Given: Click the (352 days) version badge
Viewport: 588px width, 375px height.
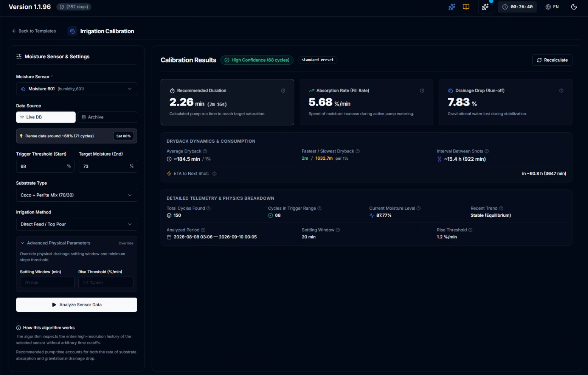Looking at the screenshot, I should (74, 7).
